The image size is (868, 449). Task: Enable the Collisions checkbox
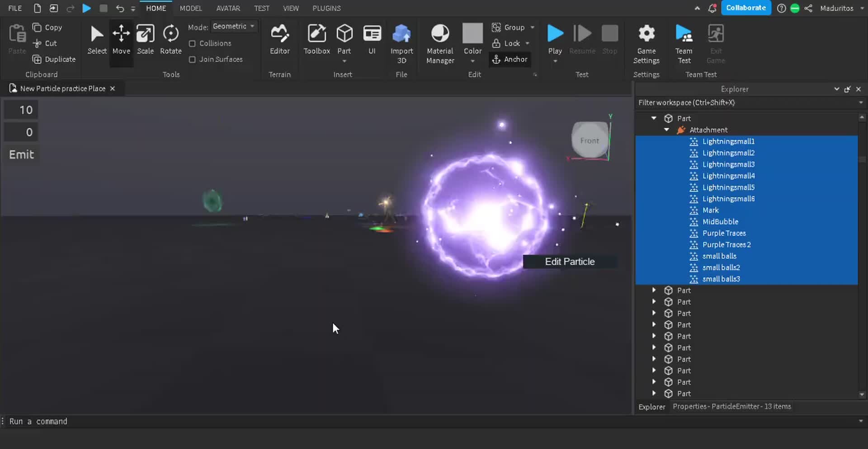pyautogui.click(x=193, y=43)
